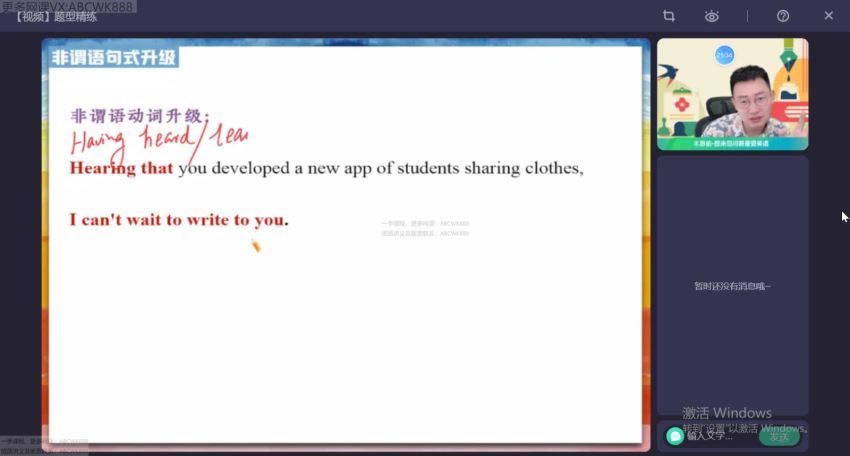The width and height of the screenshot is (850, 456).
Task: Click the teacher name caption banner
Action: coord(732,143)
